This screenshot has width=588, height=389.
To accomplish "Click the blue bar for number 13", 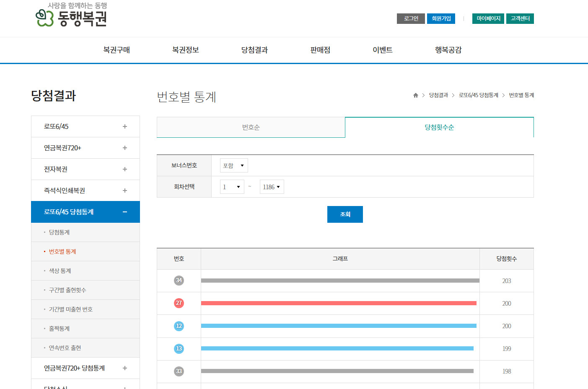I will click(337, 348).
